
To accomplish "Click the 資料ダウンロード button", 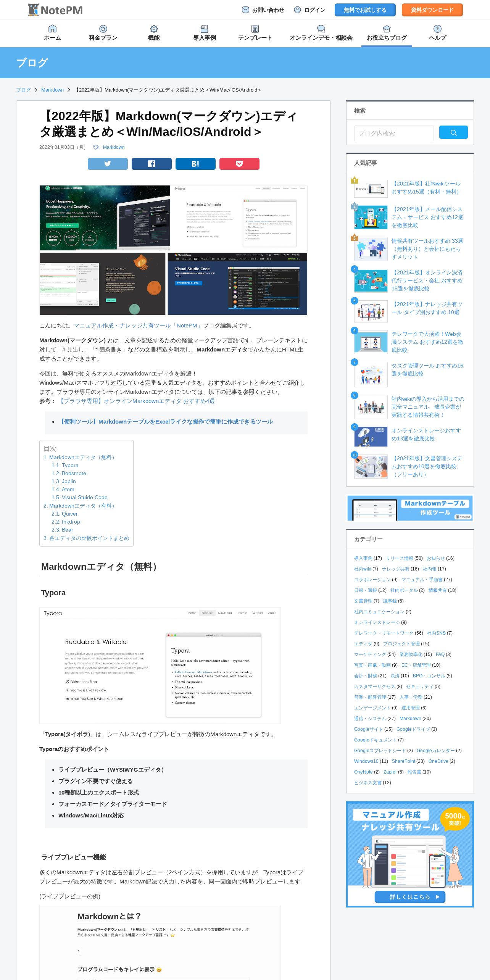I will coord(432,10).
